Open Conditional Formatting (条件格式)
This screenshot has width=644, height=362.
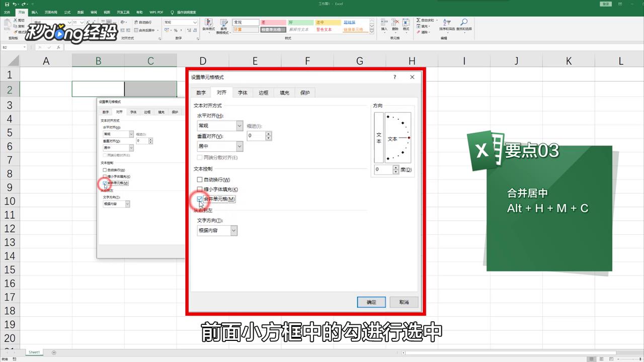pos(208,26)
